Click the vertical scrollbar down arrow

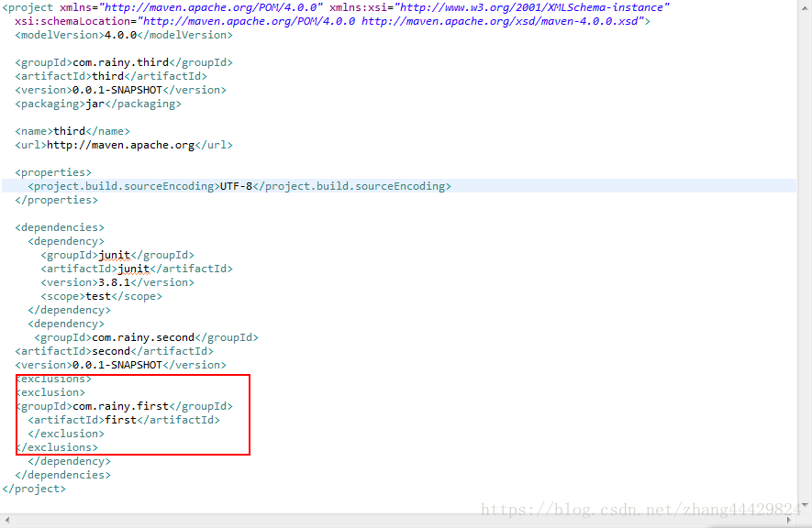coord(805,504)
